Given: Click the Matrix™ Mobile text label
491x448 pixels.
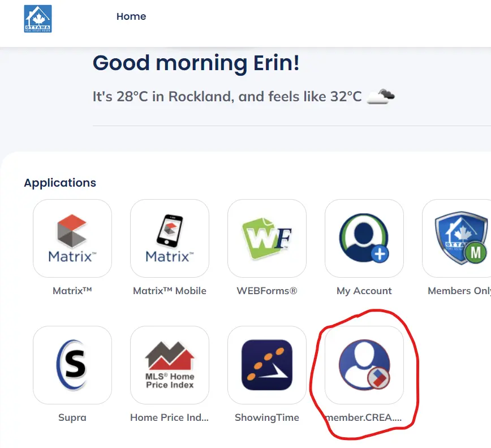Looking at the screenshot, I should (x=170, y=291).
